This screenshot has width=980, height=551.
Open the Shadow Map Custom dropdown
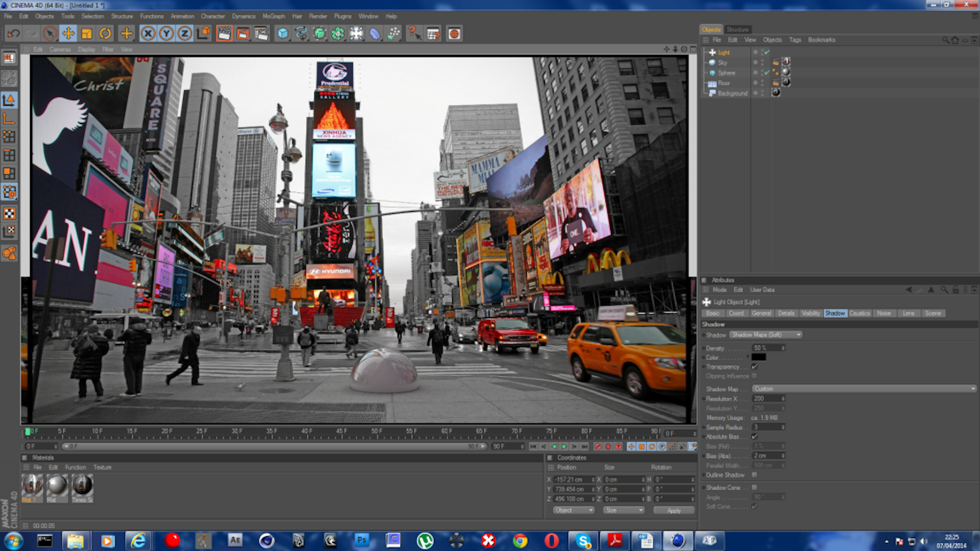coord(864,389)
